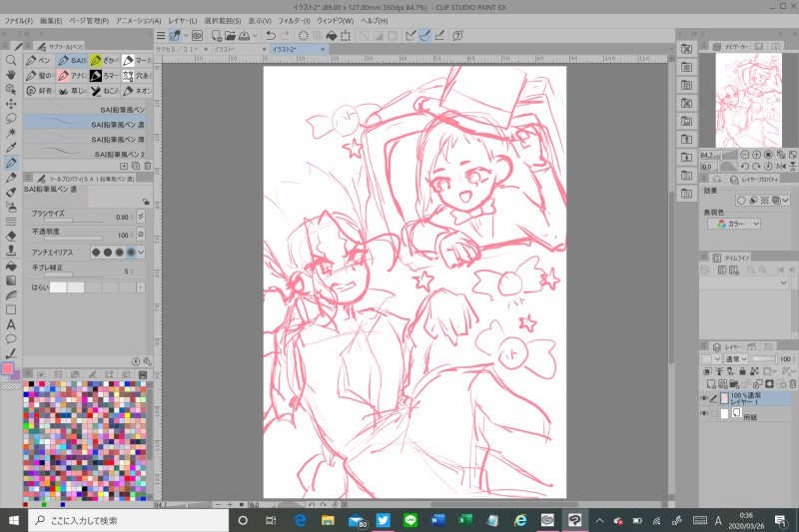799x532 pixels.
Task: Toggle tone effect icon in Layer Property
Action: click(x=764, y=201)
